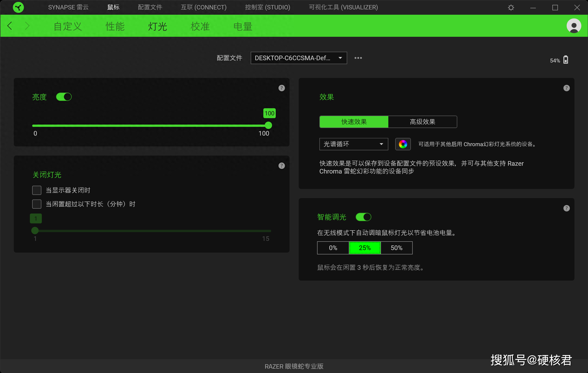Switch to the 自定义 sub-tab
Image resolution: width=588 pixels, height=373 pixels.
click(68, 26)
